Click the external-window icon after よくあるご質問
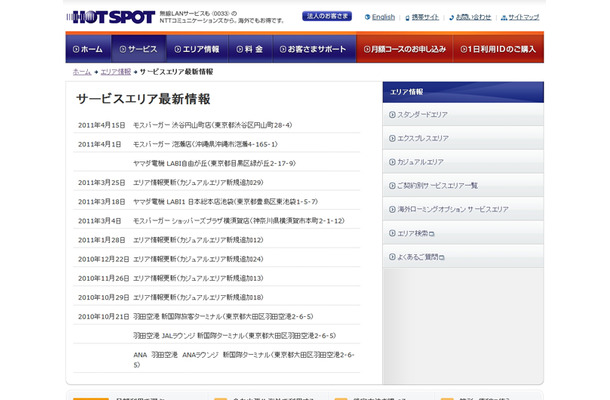This screenshot has width=610, height=400. click(442, 258)
